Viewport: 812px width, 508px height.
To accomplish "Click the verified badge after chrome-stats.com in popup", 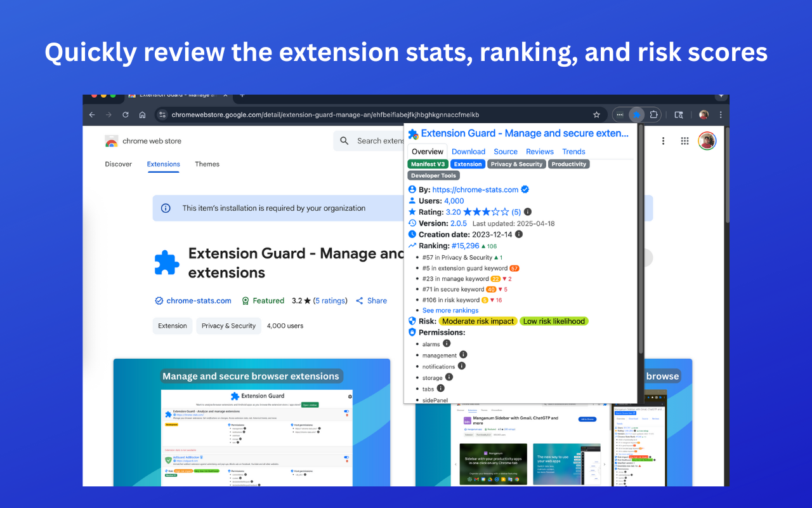I will click(x=525, y=189).
